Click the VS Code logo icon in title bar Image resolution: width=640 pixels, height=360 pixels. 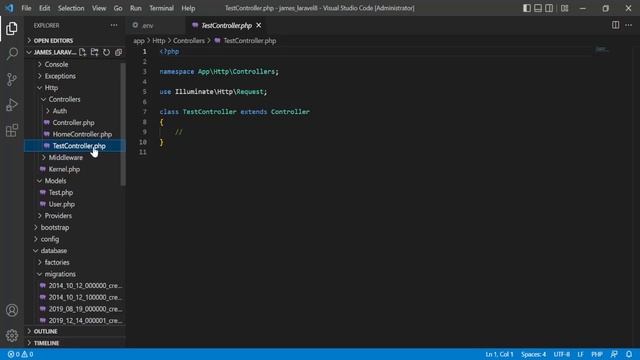[9, 8]
